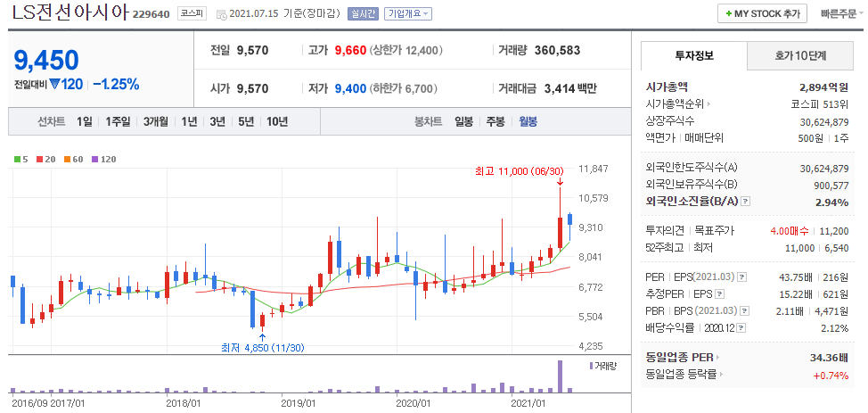This screenshot has width=868, height=413.
Task: Click the help icon beside 추정PER EPS
Action: (x=720, y=293)
